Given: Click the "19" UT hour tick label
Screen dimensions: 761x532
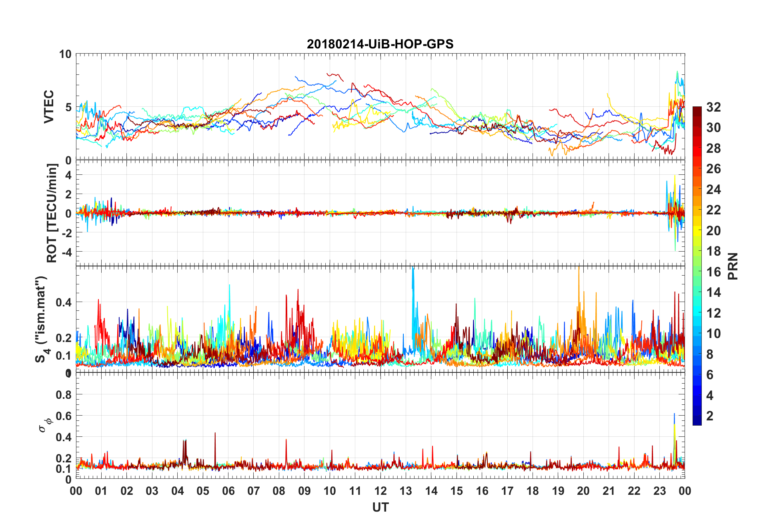Looking at the screenshot, I should [558, 491].
